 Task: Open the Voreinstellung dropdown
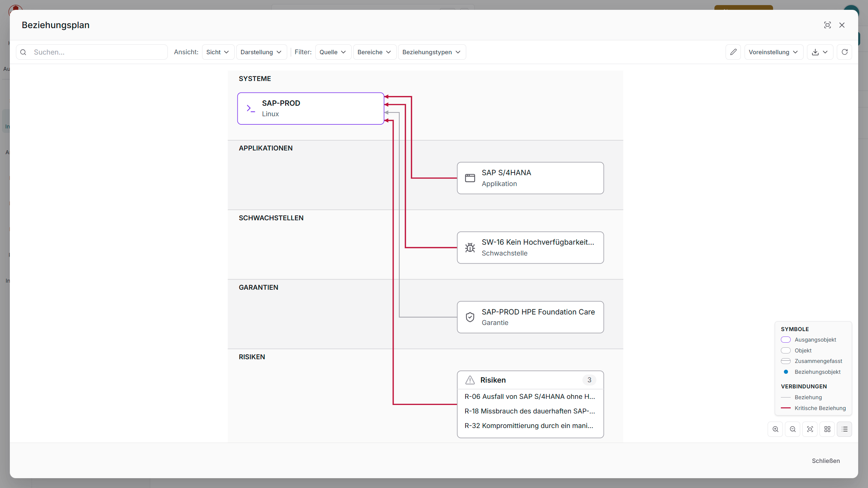click(x=774, y=52)
